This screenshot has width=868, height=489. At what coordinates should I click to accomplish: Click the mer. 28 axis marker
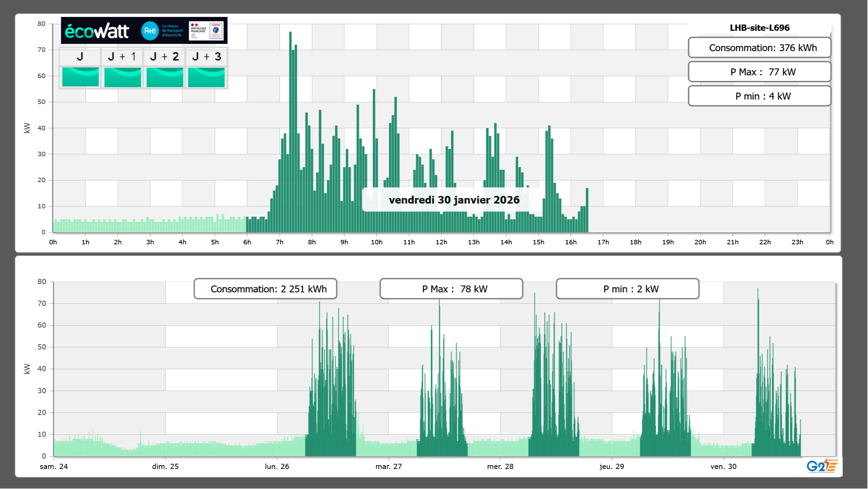pos(500,466)
